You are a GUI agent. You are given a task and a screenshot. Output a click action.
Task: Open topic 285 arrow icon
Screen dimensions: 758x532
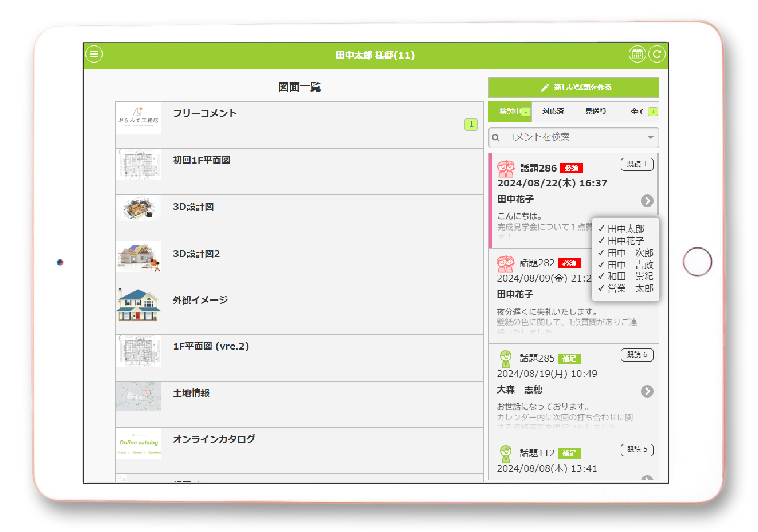(x=647, y=391)
